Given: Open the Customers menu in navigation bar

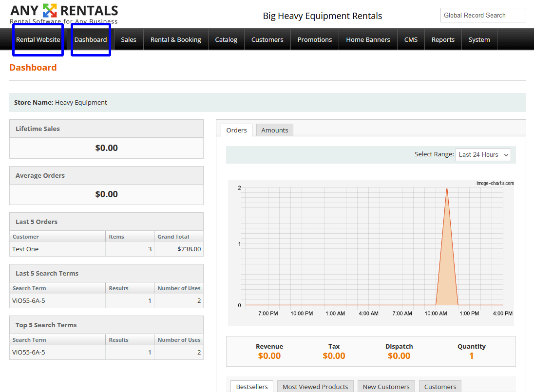Looking at the screenshot, I should point(267,39).
